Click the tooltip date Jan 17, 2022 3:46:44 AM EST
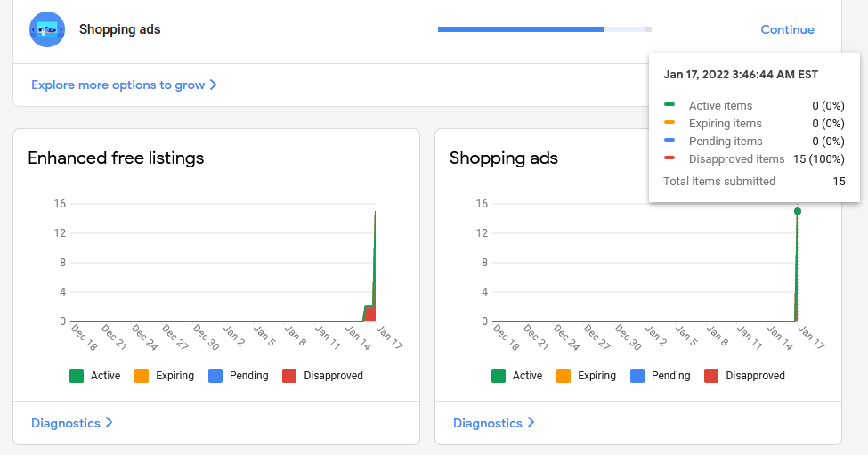This screenshot has height=455, width=868. [741, 75]
